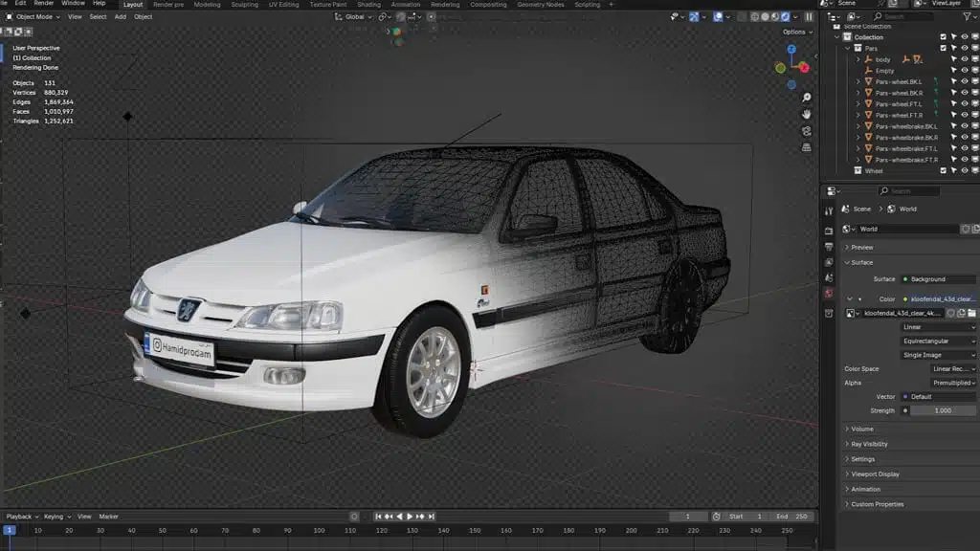Screen dimensions: 980x551
Task: Hide Pars-wheelbrake.BK.L with eye icon
Action: pos(965,126)
